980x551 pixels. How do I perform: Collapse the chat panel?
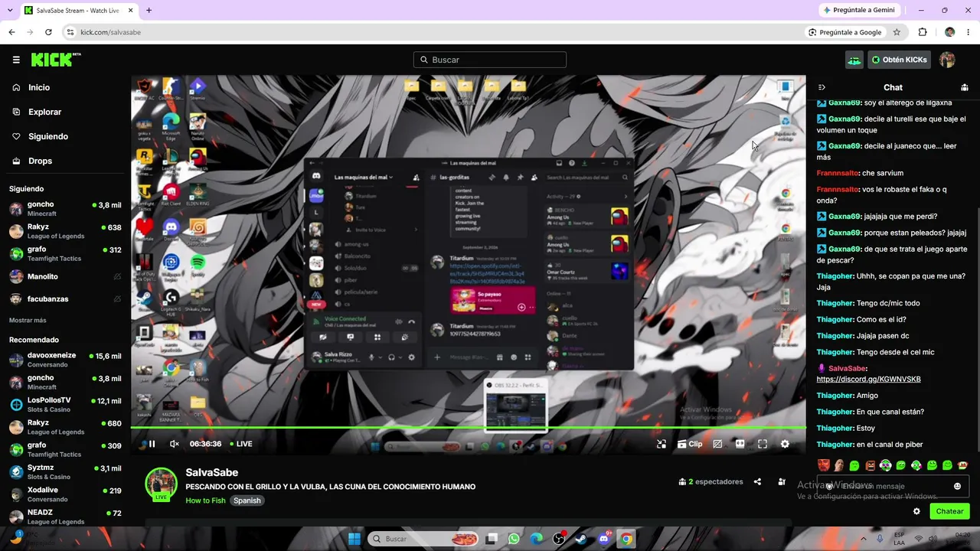tap(822, 87)
